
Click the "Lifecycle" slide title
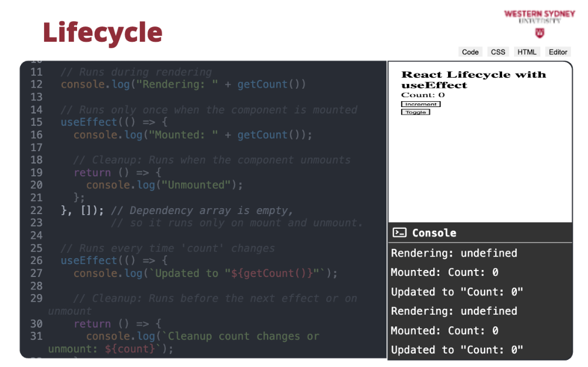coord(102,32)
